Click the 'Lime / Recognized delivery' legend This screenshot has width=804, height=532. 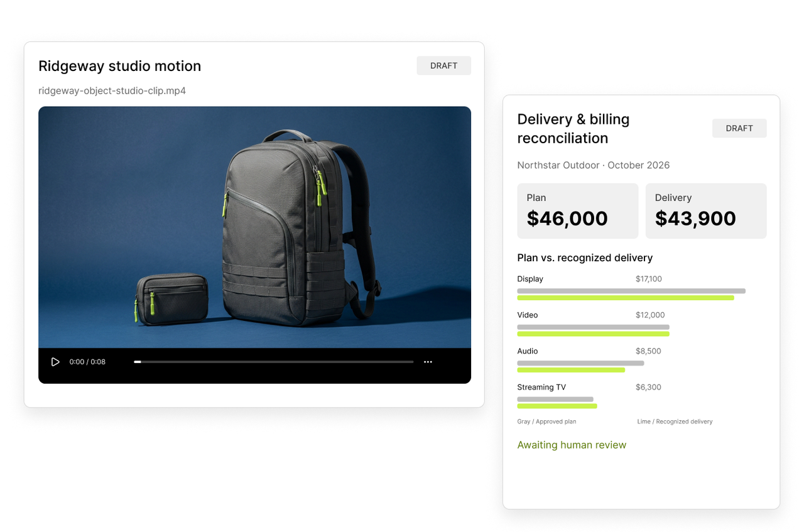(x=675, y=421)
